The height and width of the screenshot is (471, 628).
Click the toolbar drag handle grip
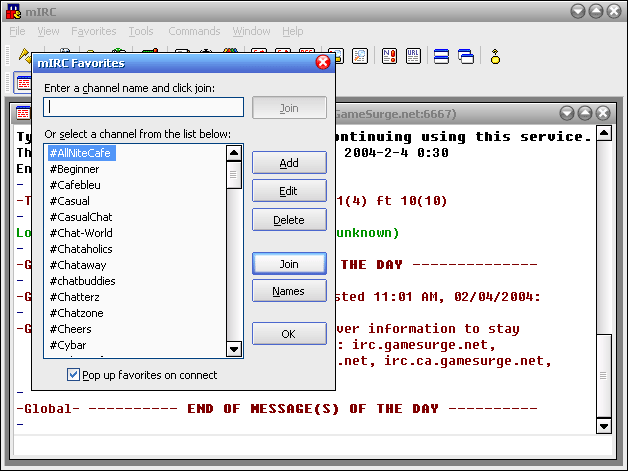tap(7, 56)
